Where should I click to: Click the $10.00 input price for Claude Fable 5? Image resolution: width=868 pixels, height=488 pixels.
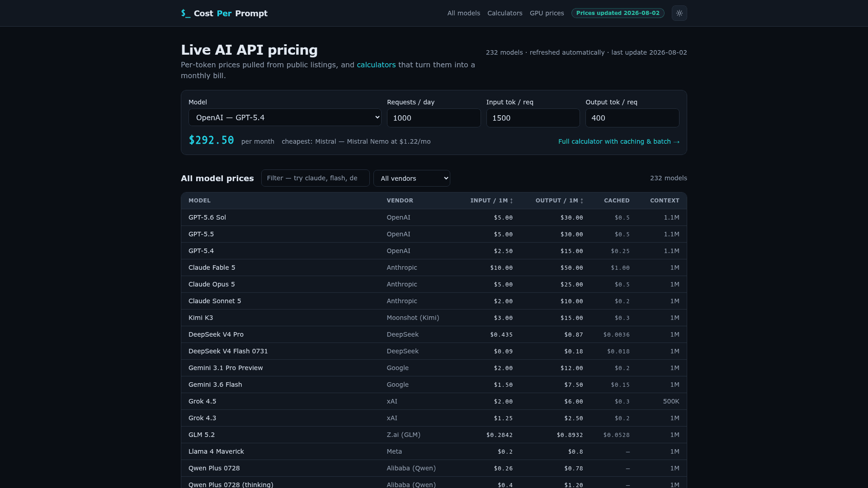(x=501, y=268)
